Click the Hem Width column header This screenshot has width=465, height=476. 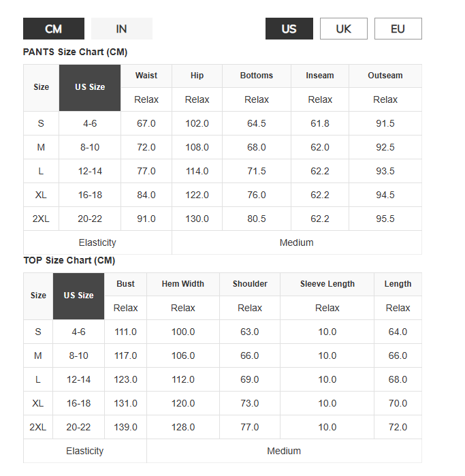coord(183,284)
